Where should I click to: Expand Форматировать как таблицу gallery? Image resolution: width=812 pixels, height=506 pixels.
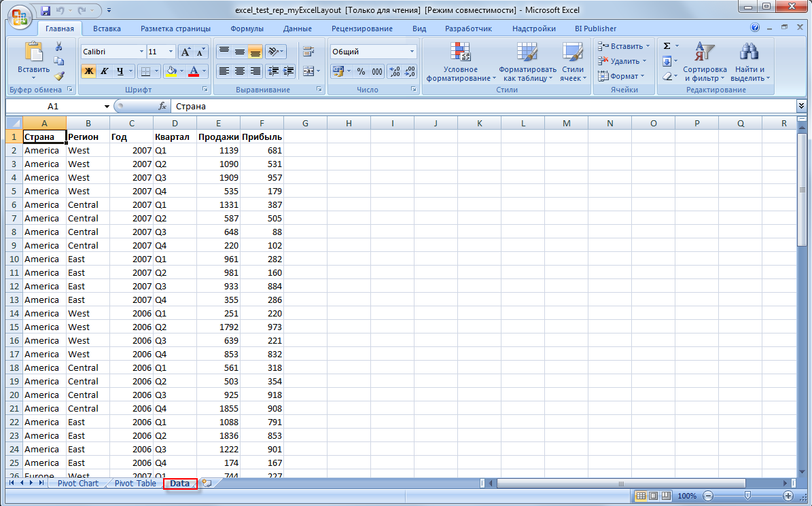point(527,62)
